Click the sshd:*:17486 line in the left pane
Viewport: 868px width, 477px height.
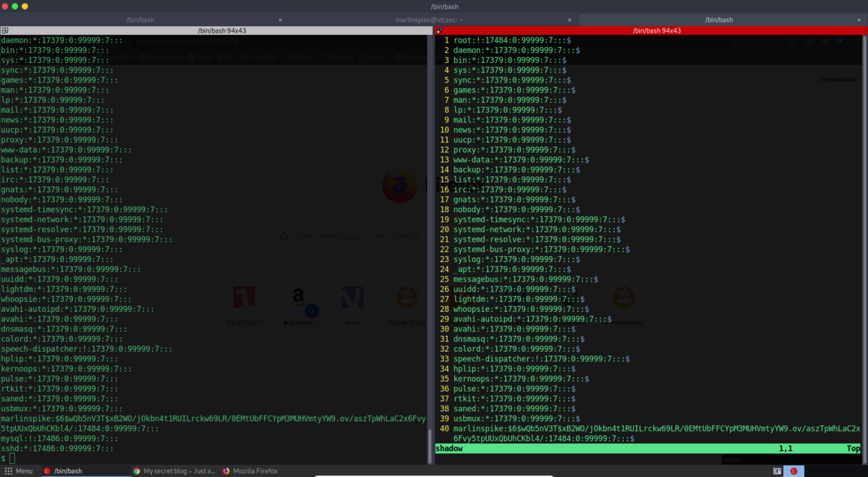(57, 448)
